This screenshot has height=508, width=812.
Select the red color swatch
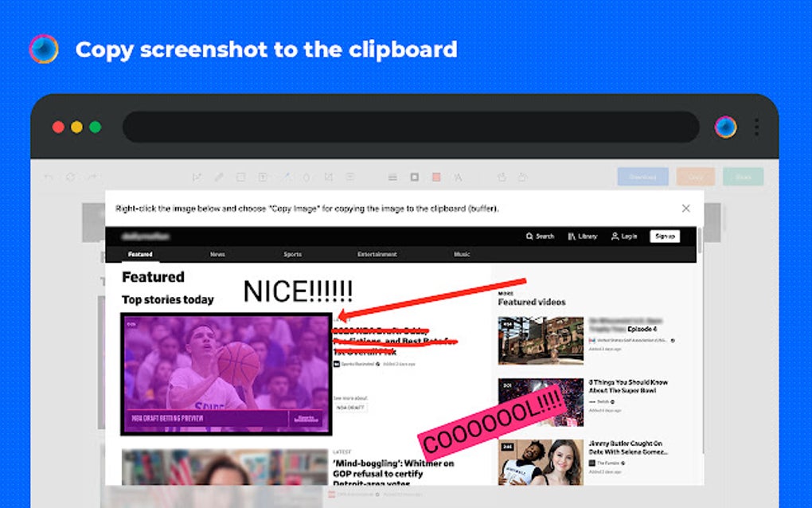[x=436, y=177]
